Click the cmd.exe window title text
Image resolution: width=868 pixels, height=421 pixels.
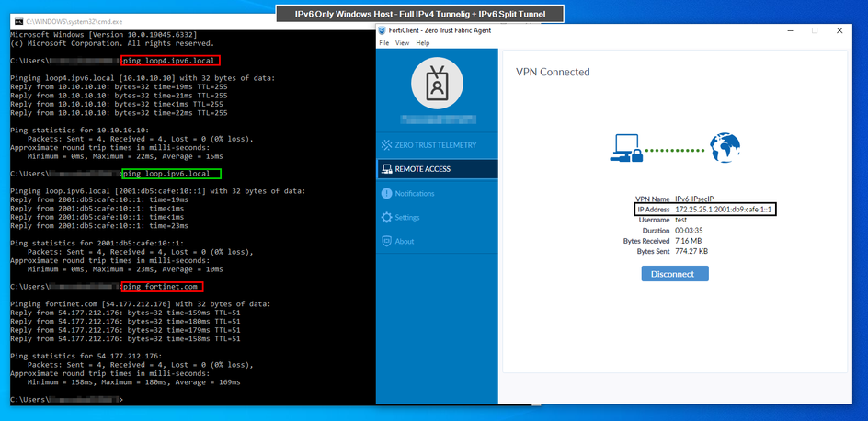pos(74,21)
